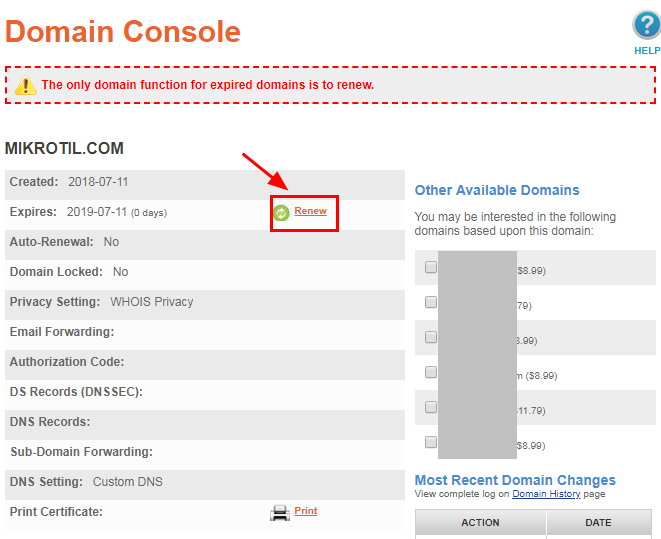661x539 pixels.
Task: Click the printer icon beside Print
Action: pos(280,513)
